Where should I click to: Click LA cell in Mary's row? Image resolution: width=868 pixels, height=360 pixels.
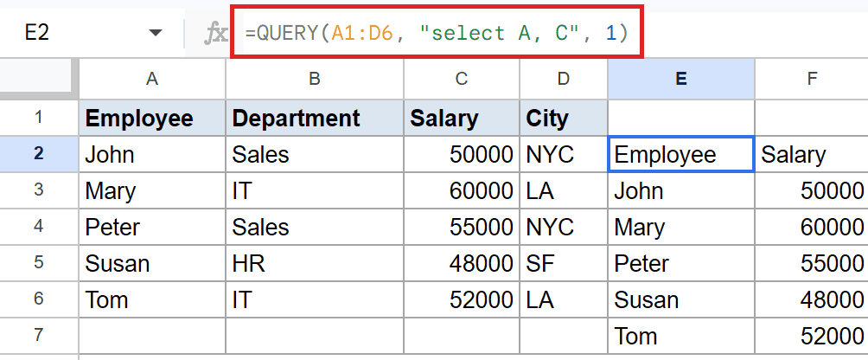click(x=564, y=190)
